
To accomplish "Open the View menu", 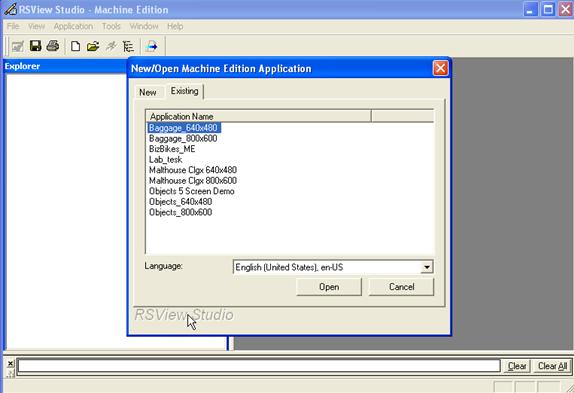I will coord(37,26).
